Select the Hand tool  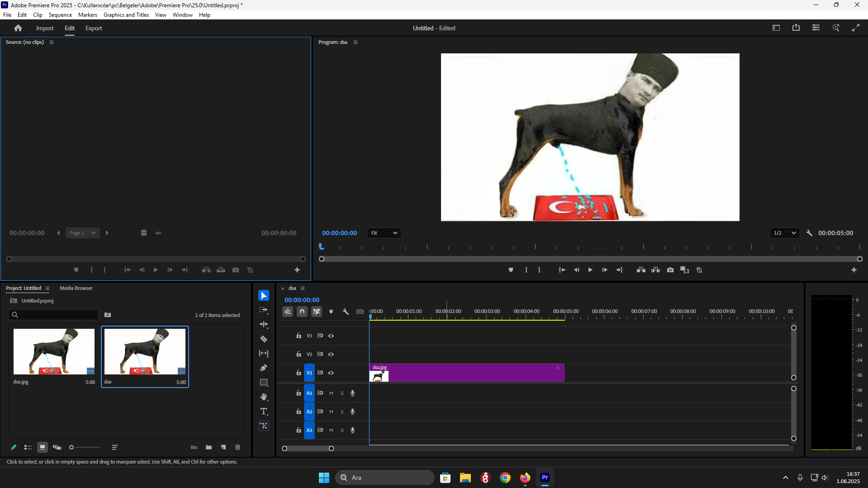click(264, 397)
